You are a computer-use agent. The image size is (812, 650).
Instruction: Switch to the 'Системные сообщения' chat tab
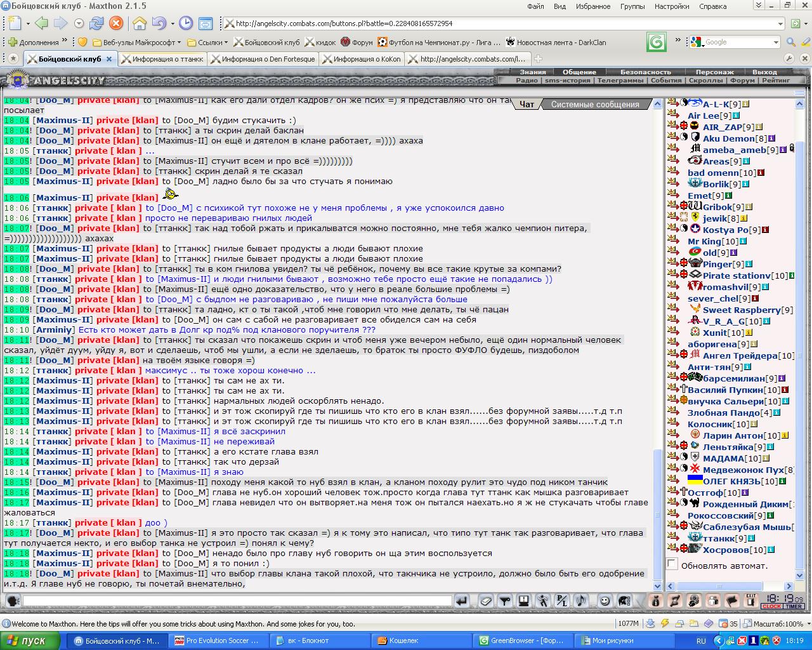[x=594, y=104]
